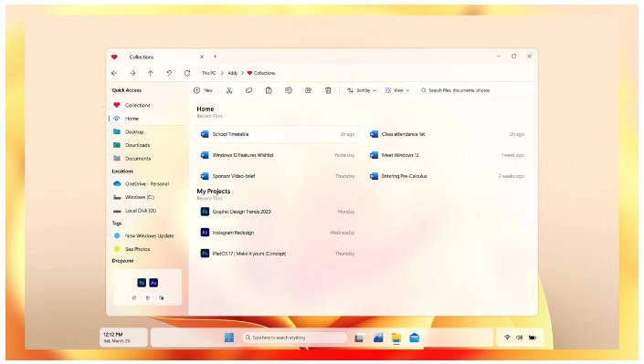
Task: Open the View dropdown
Action: pyautogui.click(x=397, y=90)
